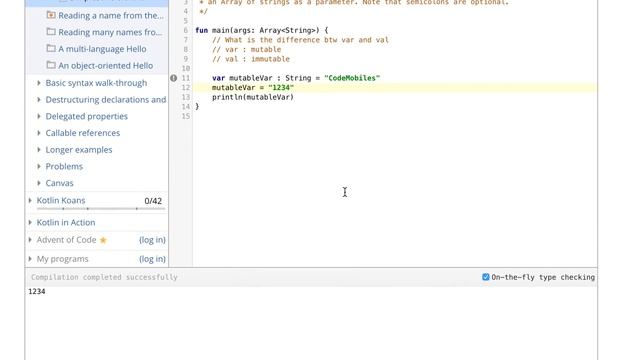640x360 pixels.
Task: Expand 'My programs' section arrow
Action: (30, 259)
